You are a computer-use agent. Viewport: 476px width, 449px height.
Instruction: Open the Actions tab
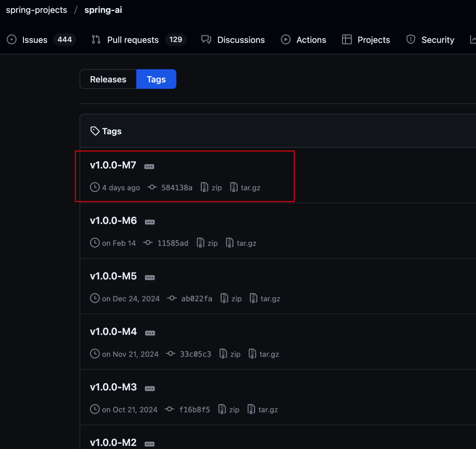(303, 40)
